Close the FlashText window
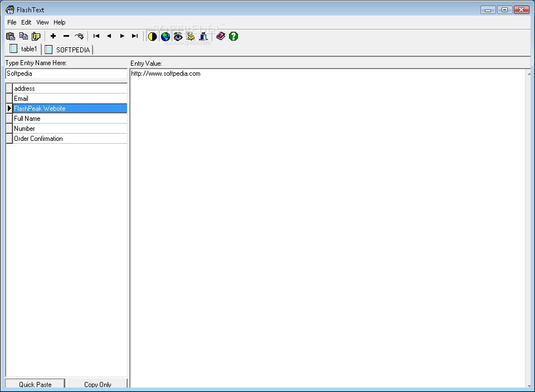Screen dimensions: 535x392 [x=522, y=10]
